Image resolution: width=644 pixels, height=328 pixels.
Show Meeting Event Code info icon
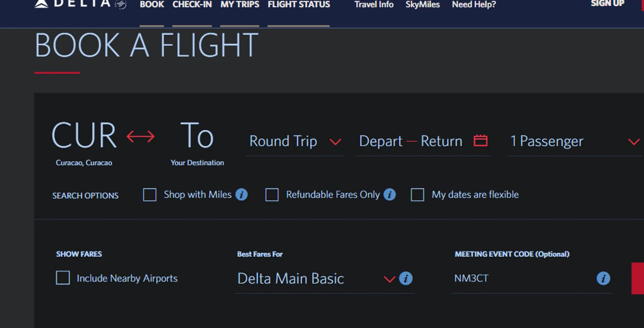(x=603, y=279)
